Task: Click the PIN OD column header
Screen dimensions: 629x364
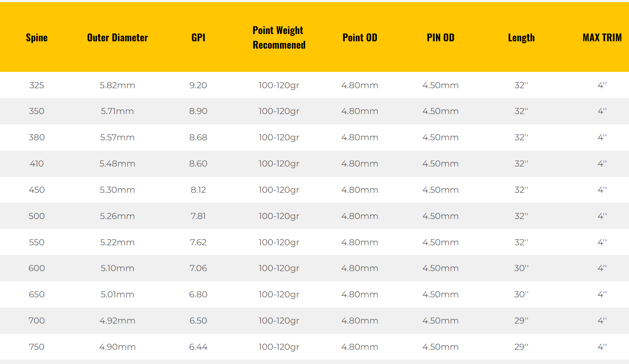Action: pyautogui.click(x=440, y=38)
